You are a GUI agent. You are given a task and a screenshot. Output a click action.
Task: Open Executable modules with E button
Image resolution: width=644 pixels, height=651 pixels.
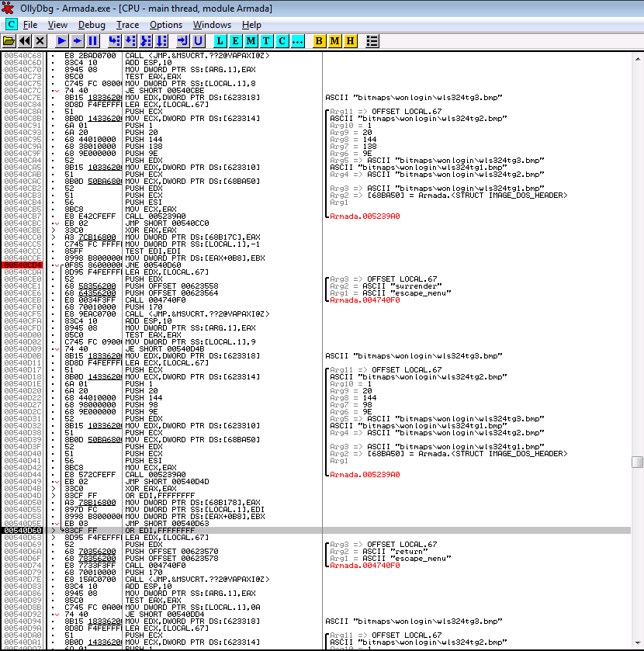(235, 40)
